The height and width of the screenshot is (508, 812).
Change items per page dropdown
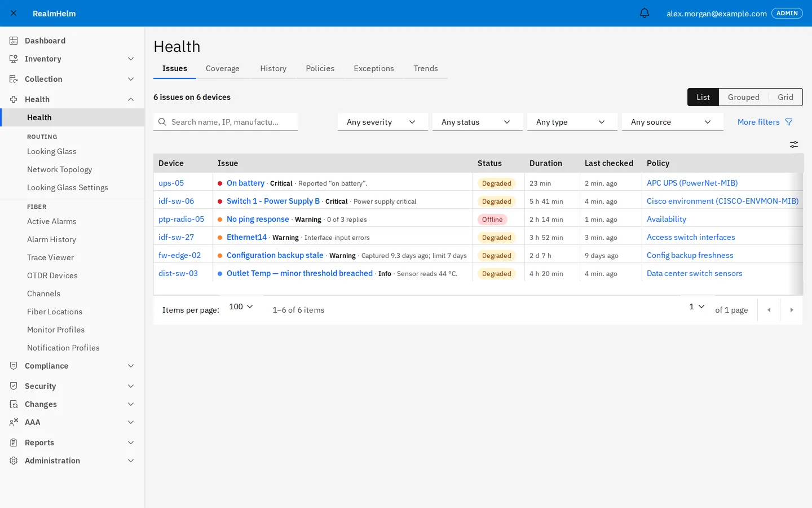click(x=241, y=306)
